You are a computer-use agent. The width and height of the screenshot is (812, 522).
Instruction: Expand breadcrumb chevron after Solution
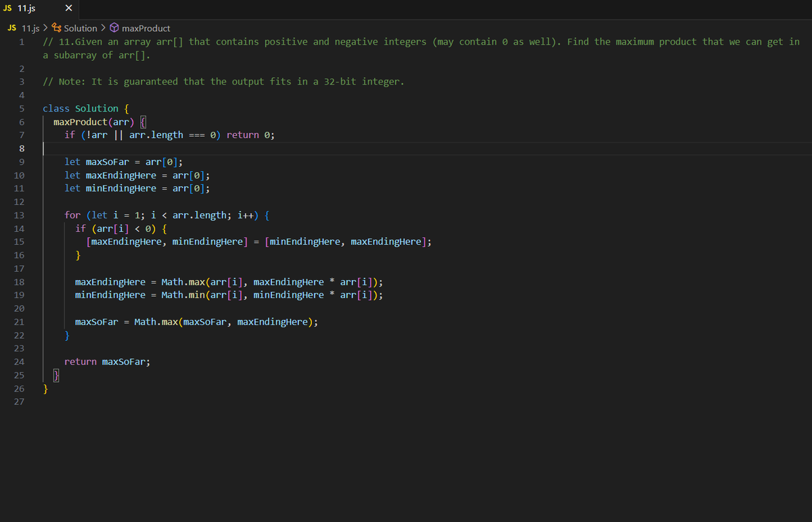(x=103, y=28)
